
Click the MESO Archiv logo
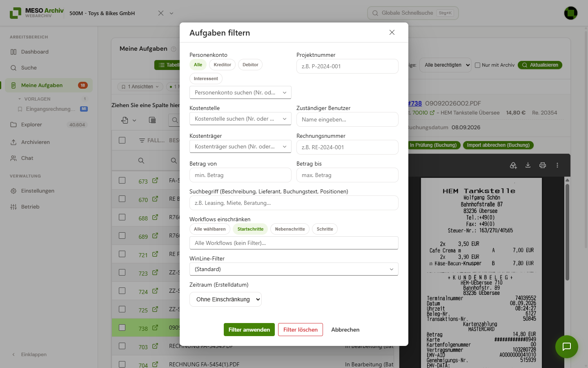[x=37, y=13]
